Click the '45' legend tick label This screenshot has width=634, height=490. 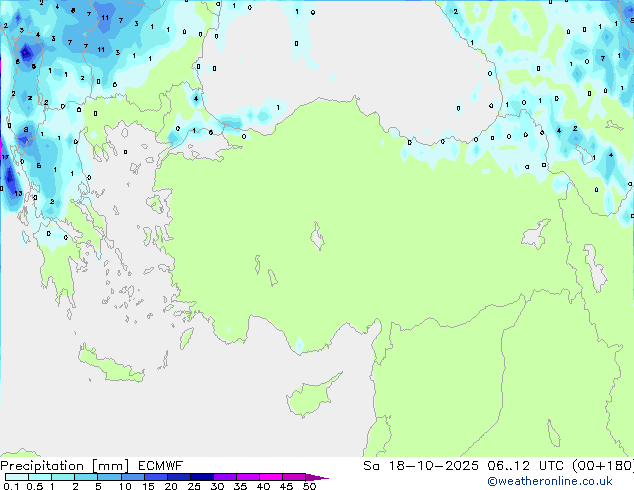click(286, 486)
